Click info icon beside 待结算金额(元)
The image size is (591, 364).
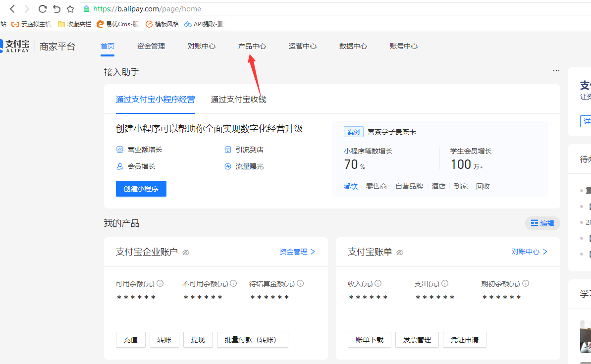click(x=300, y=283)
